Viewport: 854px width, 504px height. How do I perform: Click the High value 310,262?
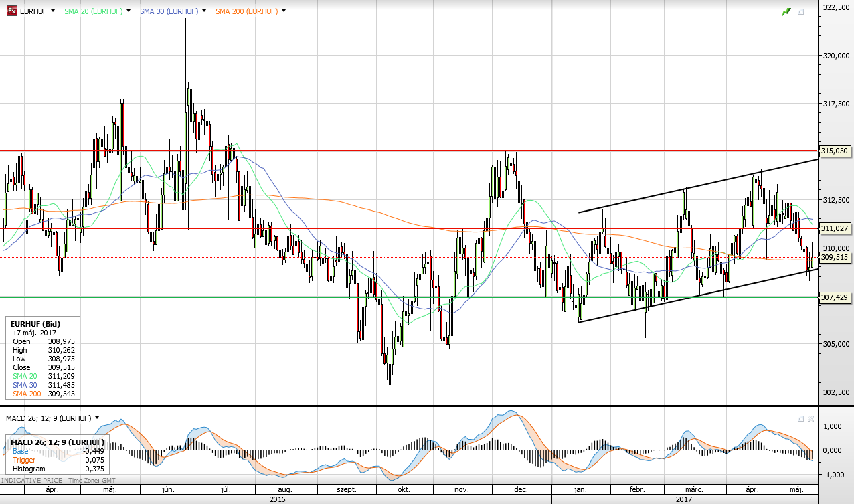(x=61, y=350)
